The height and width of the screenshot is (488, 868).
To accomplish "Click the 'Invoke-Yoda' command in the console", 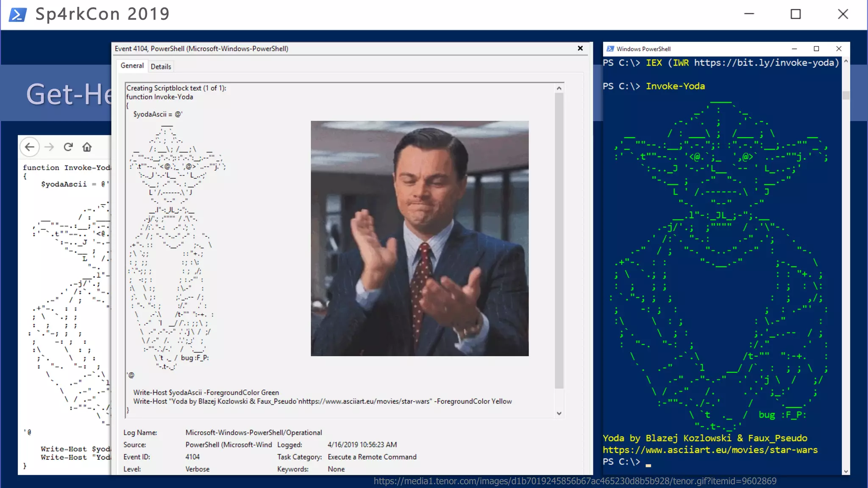I will 676,86.
